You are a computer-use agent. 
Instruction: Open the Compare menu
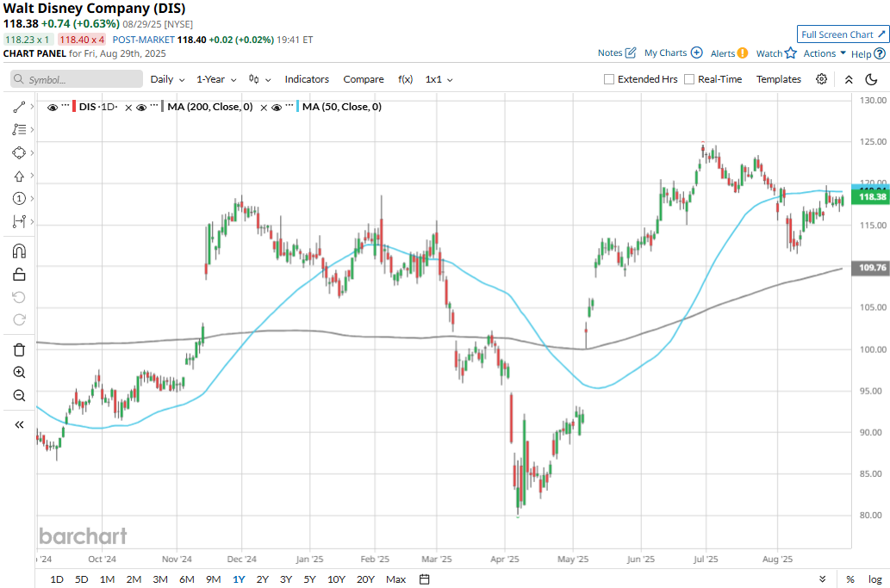[364, 79]
